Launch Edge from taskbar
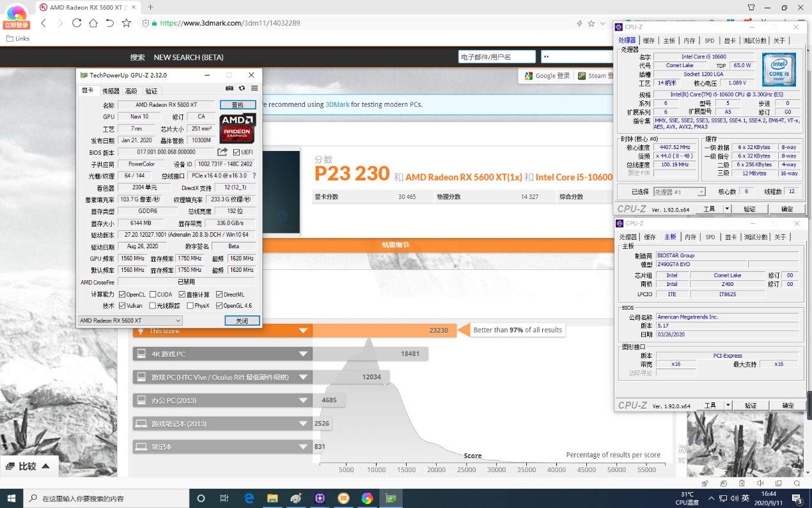 coord(249,498)
